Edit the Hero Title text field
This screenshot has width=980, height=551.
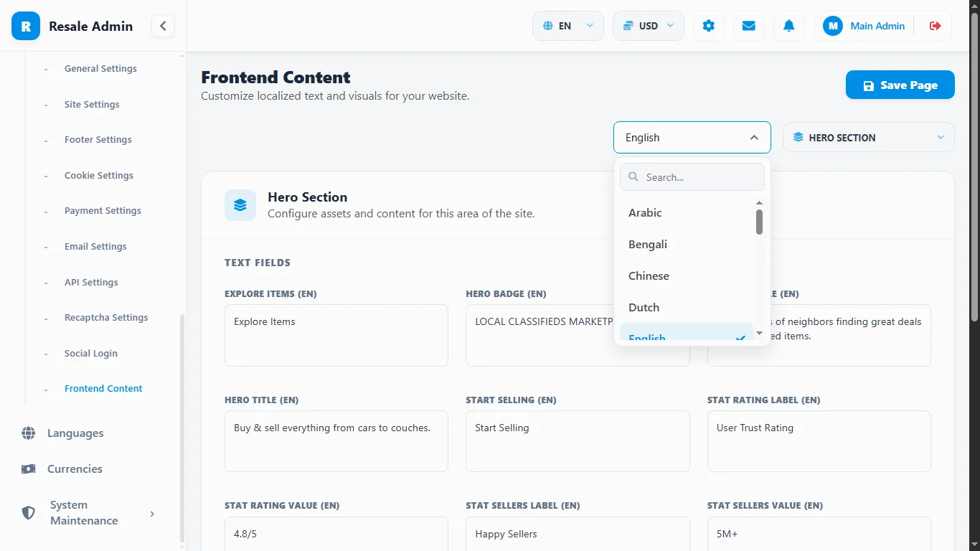pos(336,441)
